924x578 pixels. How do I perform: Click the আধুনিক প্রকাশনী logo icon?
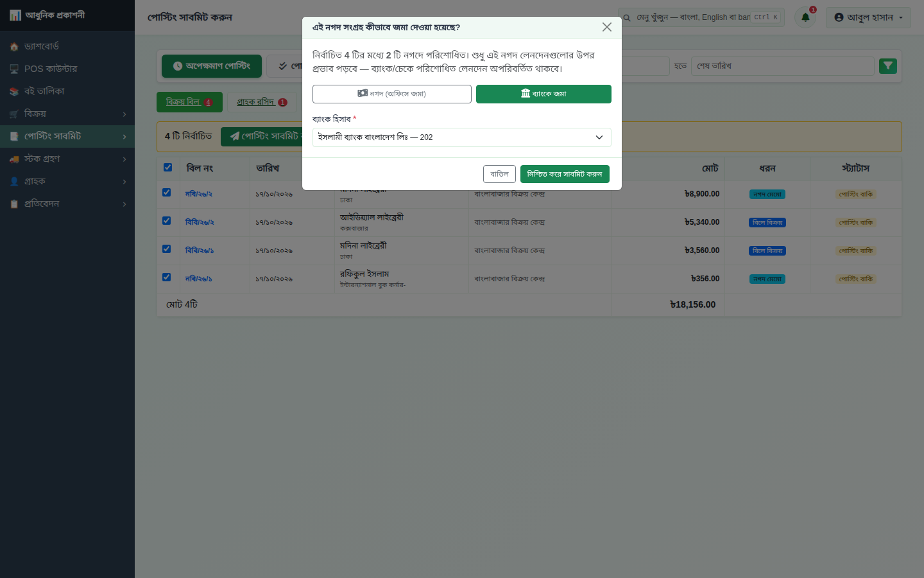[15, 15]
